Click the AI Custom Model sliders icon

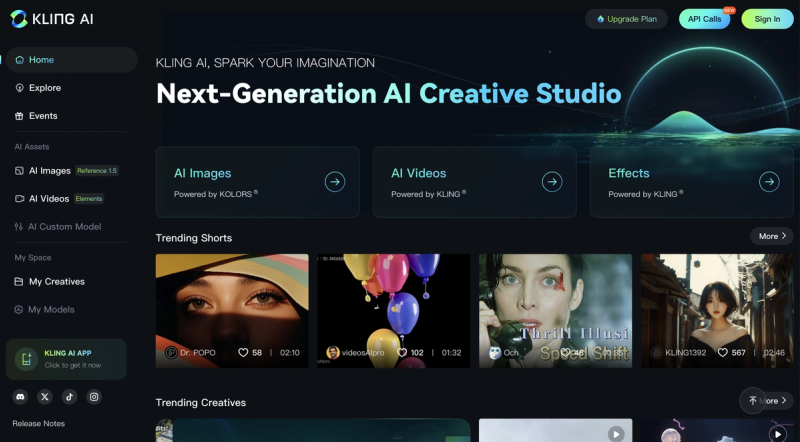(19, 227)
